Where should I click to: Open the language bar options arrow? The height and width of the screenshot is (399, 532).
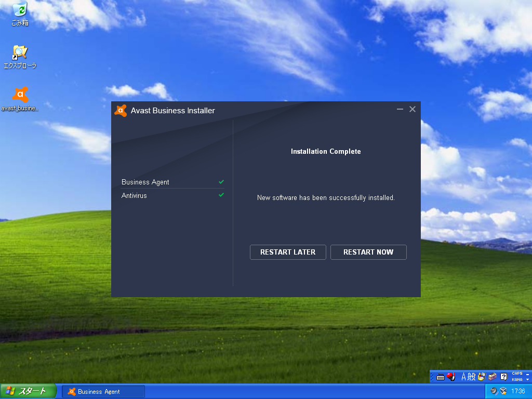pos(528,380)
